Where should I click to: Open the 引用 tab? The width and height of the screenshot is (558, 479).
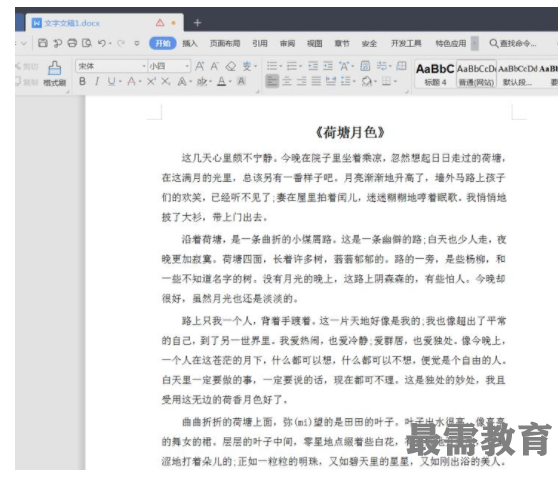(x=260, y=43)
